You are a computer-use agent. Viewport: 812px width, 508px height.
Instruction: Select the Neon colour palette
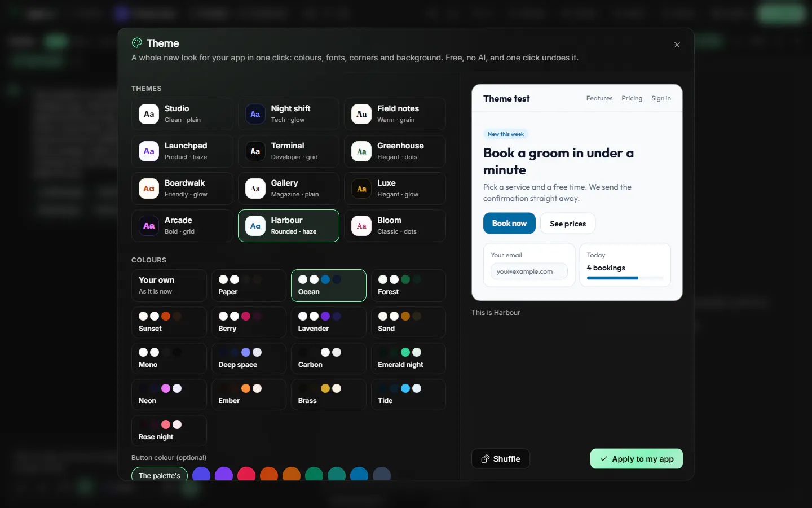[x=169, y=395]
